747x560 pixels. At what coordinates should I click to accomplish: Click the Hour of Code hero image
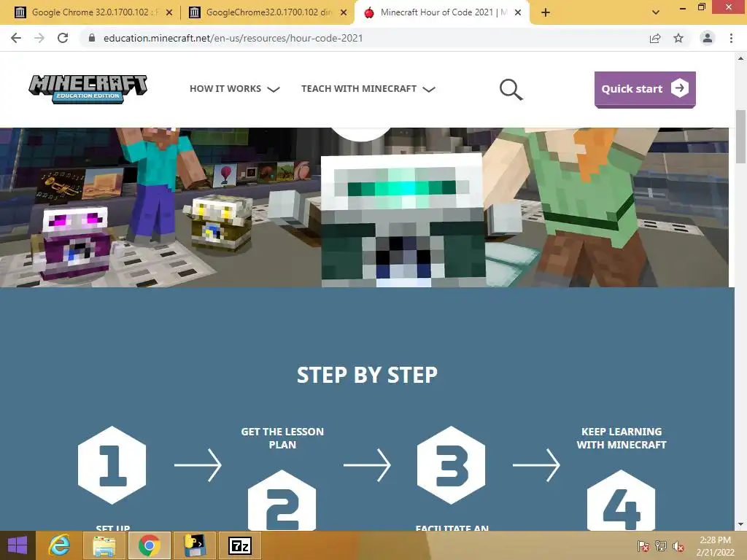[x=364, y=207]
